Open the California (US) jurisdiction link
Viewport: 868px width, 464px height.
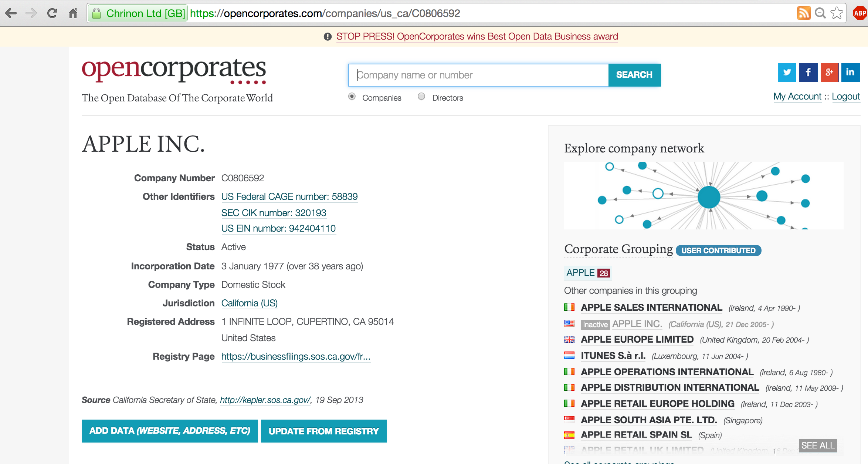click(x=249, y=303)
